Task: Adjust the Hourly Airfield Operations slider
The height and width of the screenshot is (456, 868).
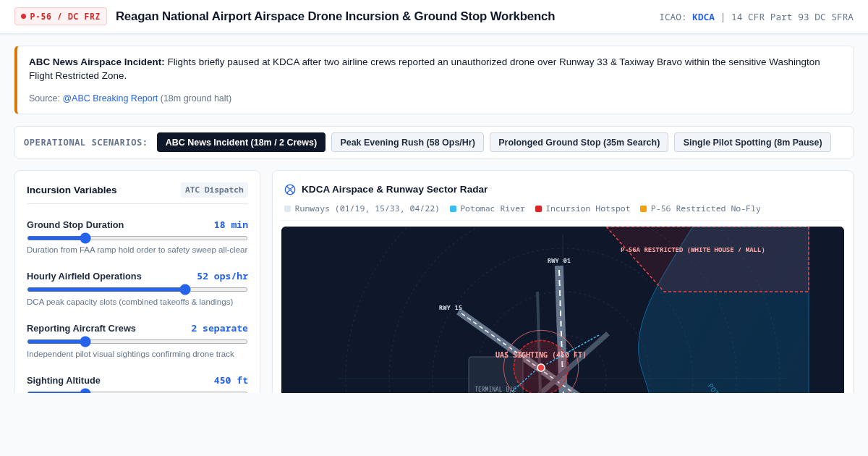Action: coord(137,290)
